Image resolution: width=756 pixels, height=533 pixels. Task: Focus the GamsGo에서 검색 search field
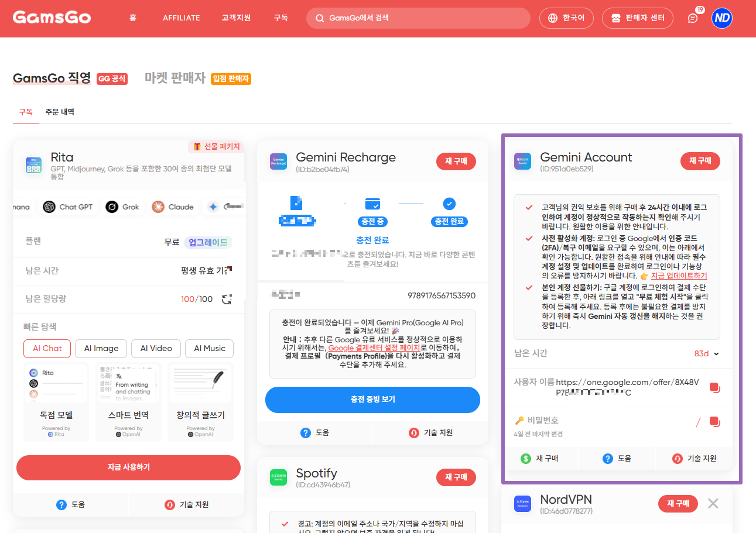[x=418, y=18]
